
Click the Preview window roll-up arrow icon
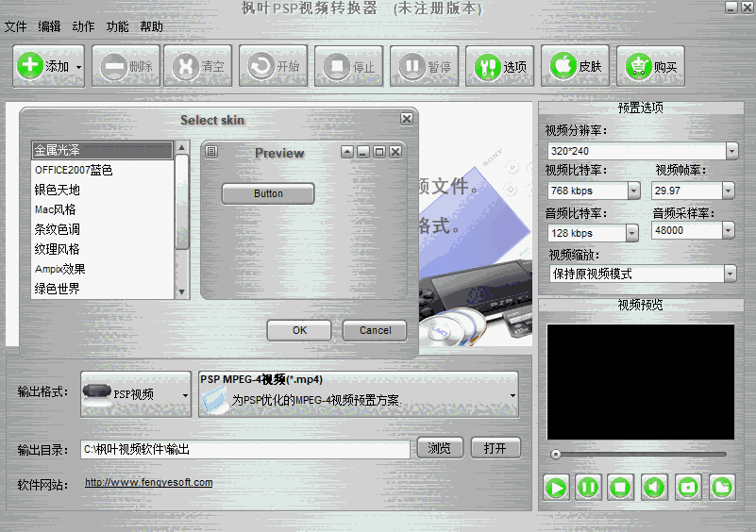[x=347, y=152]
